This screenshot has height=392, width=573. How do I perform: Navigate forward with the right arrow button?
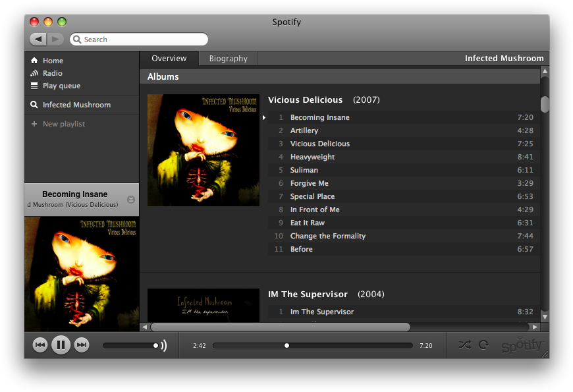(55, 40)
